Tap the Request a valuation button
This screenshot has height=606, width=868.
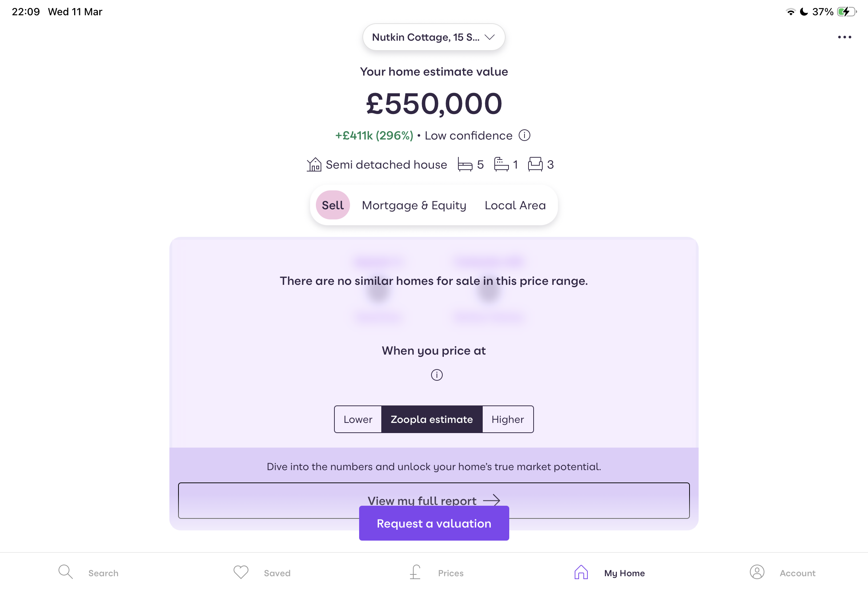pos(434,523)
